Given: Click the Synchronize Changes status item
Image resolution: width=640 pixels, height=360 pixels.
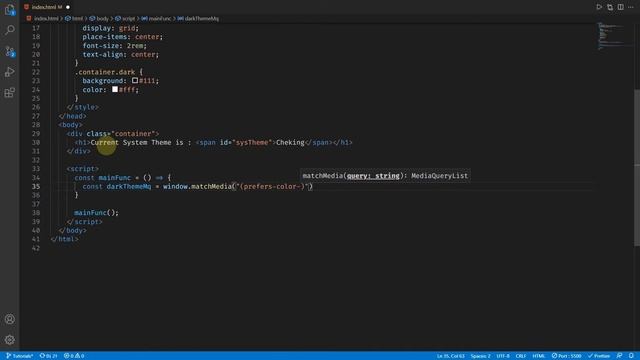Looking at the screenshot, I should click(48, 356).
